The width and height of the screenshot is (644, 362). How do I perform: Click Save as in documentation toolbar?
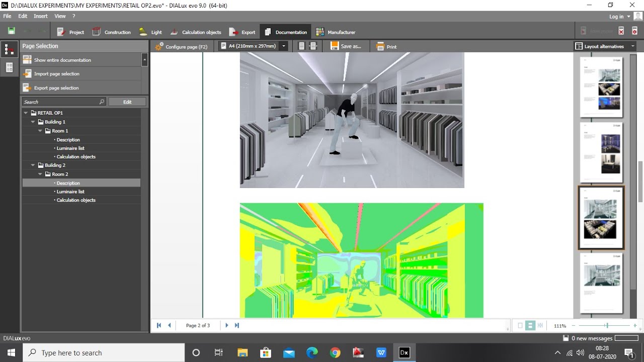click(346, 46)
